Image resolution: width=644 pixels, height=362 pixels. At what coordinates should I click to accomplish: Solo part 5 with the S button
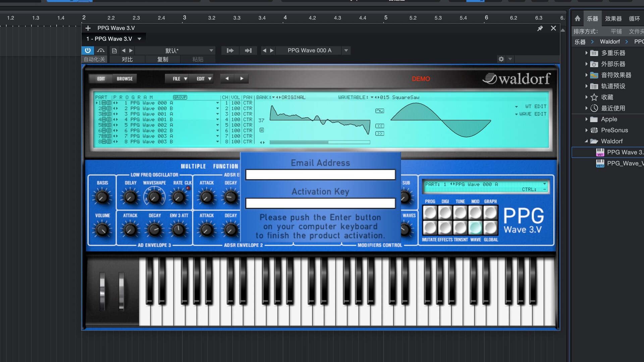pos(109,125)
